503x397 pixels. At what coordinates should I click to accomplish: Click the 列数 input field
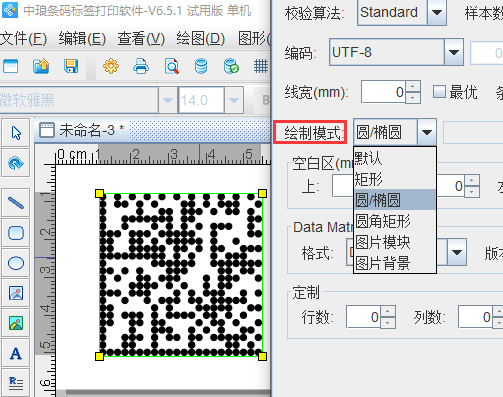click(x=475, y=317)
